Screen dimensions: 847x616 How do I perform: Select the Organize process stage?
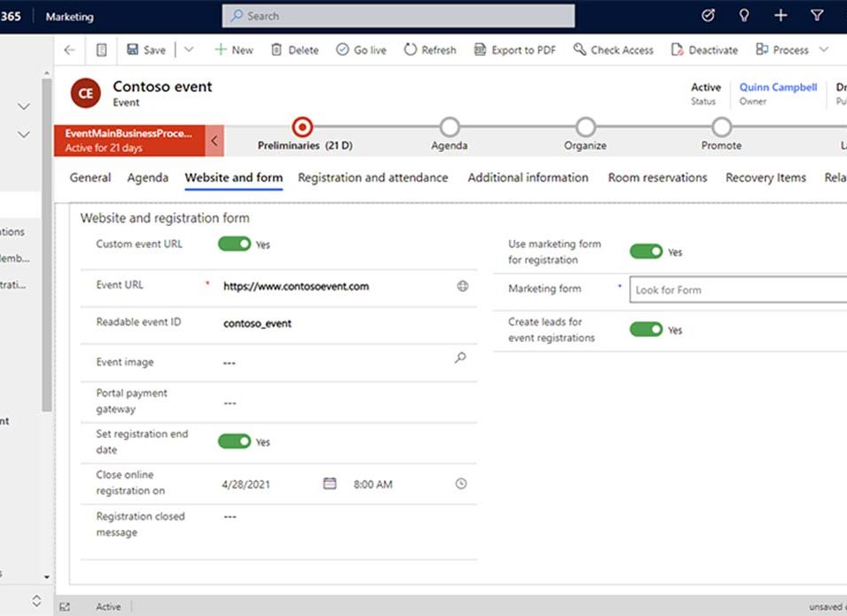tap(586, 127)
